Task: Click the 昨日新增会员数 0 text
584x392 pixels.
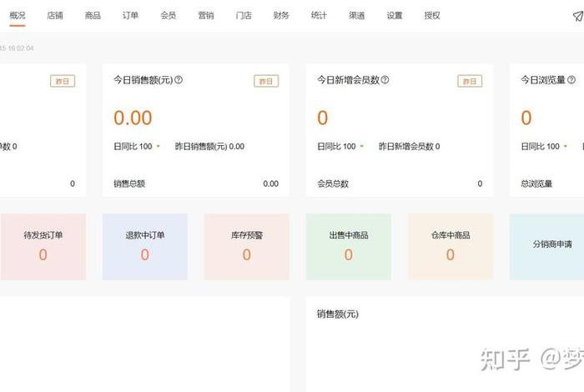Action: [x=410, y=147]
